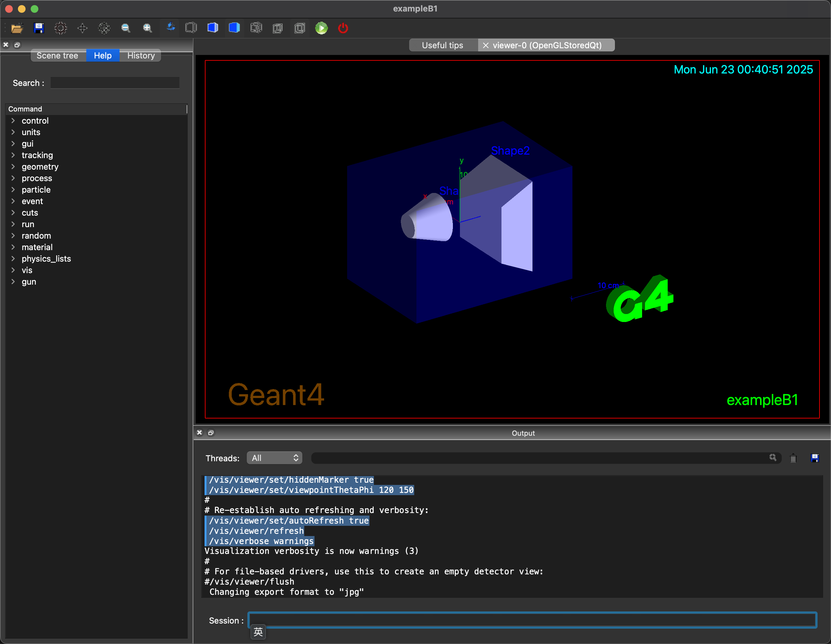
Task: Click the /vis/viewer/refresh output line
Action: pos(256,531)
